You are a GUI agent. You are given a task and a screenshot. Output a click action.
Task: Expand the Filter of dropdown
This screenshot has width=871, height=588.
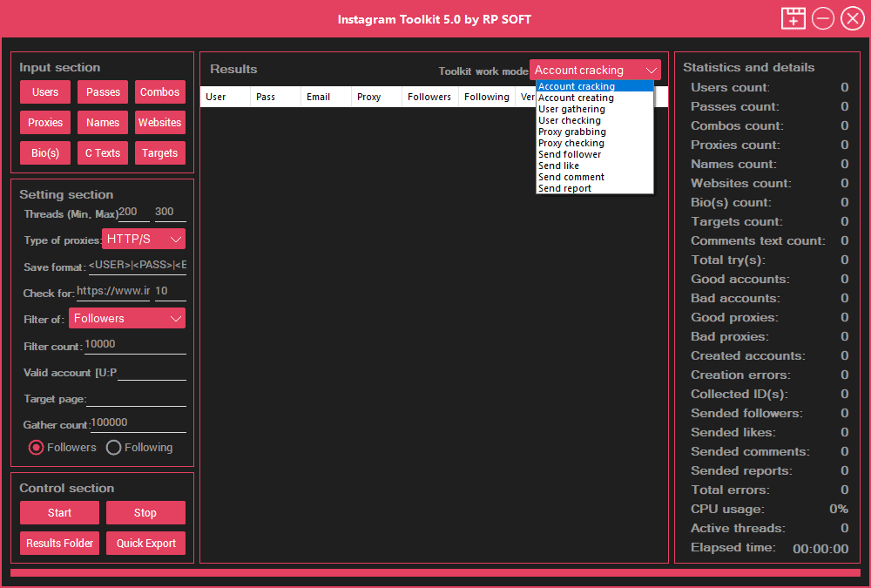[x=126, y=317]
